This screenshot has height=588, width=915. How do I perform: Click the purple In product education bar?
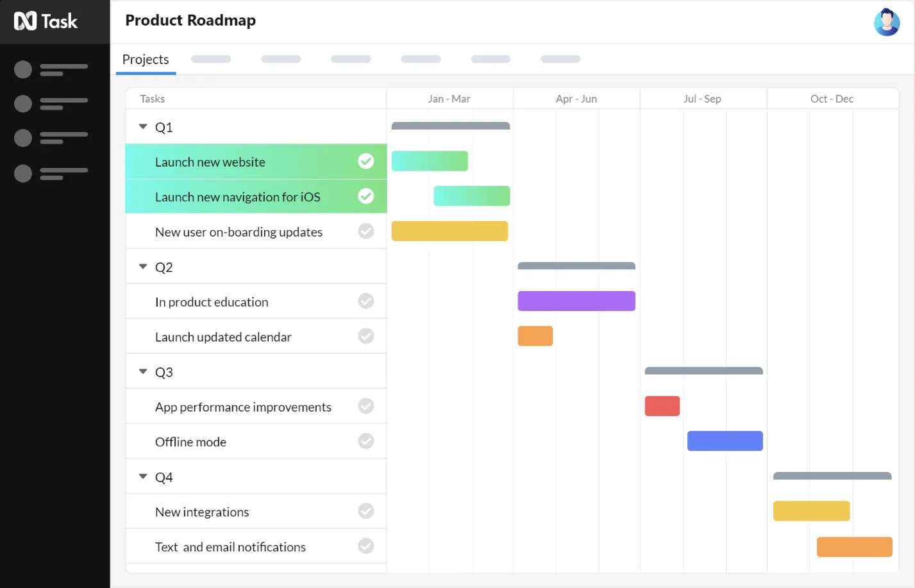(576, 301)
